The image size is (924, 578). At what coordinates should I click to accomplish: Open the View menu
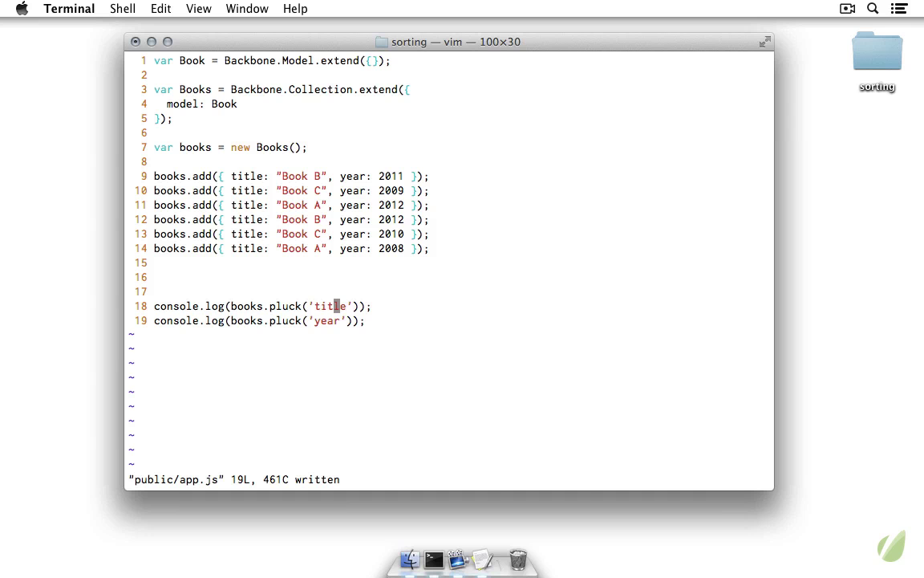198,9
